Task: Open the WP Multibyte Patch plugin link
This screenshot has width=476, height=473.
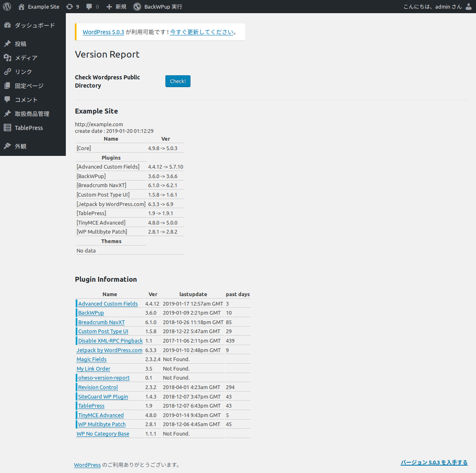Action: pyautogui.click(x=102, y=424)
